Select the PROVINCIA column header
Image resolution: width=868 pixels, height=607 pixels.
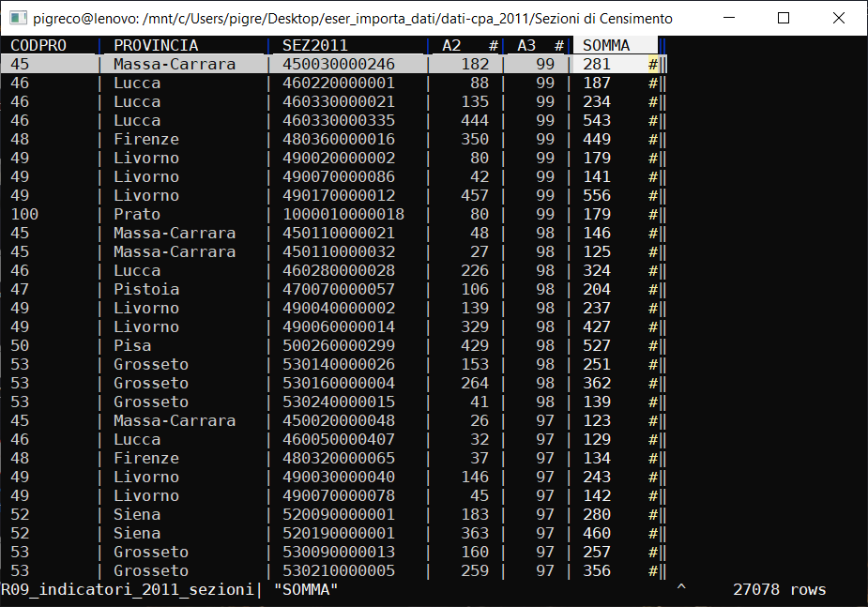[x=156, y=45]
